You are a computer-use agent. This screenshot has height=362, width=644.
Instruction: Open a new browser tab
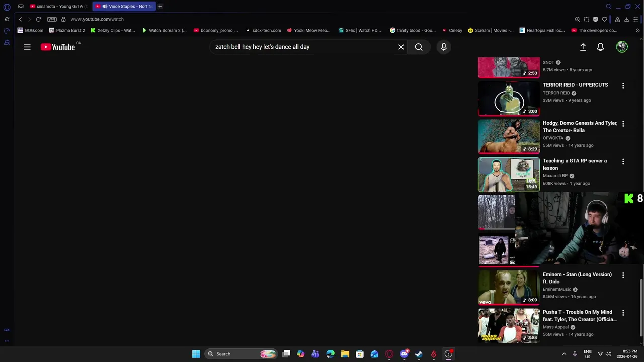point(160,6)
